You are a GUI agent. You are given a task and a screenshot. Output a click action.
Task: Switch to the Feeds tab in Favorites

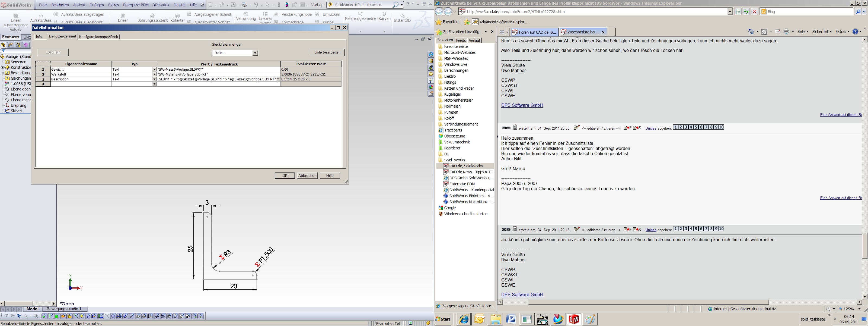[x=461, y=40]
